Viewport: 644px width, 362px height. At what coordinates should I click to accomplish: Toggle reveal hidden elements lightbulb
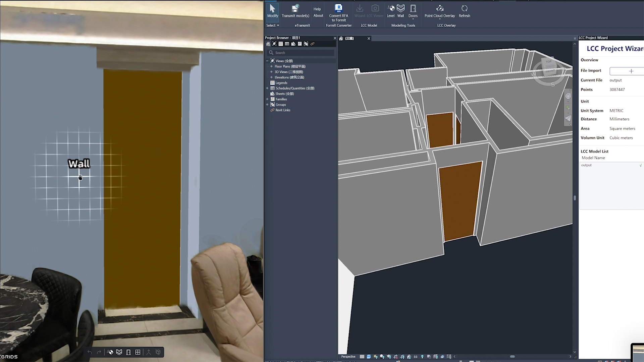click(x=422, y=356)
